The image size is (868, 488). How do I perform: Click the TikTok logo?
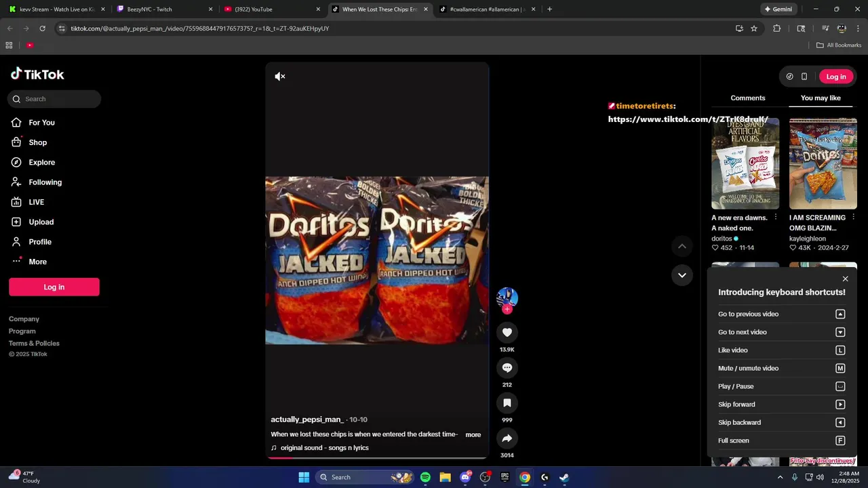(x=37, y=74)
